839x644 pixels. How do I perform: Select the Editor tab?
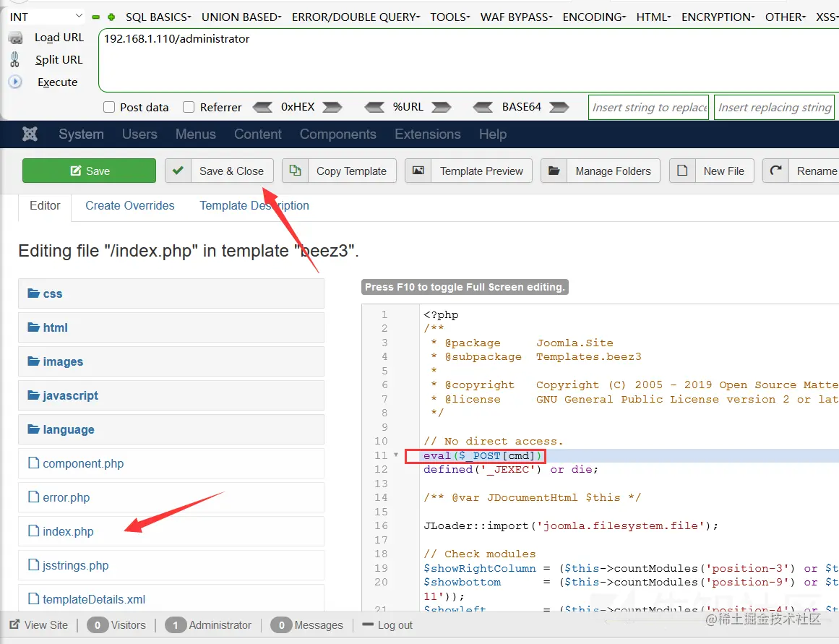coord(45,205)
